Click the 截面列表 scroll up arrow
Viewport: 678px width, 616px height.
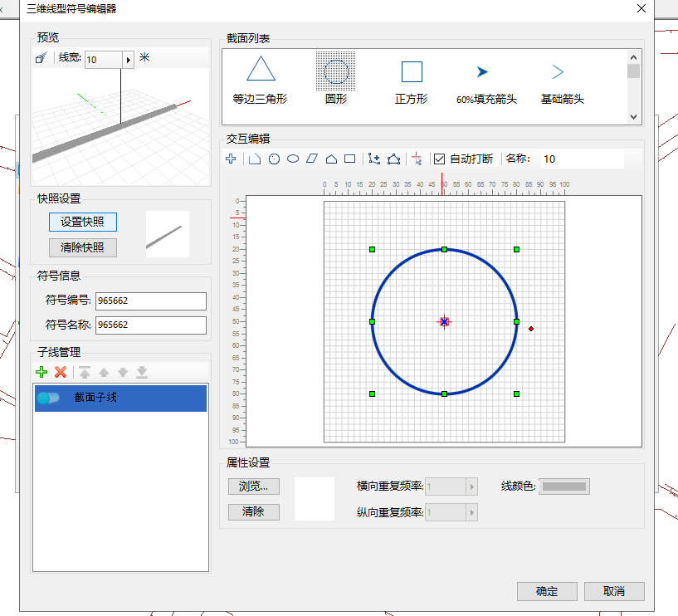coord(633,57)
